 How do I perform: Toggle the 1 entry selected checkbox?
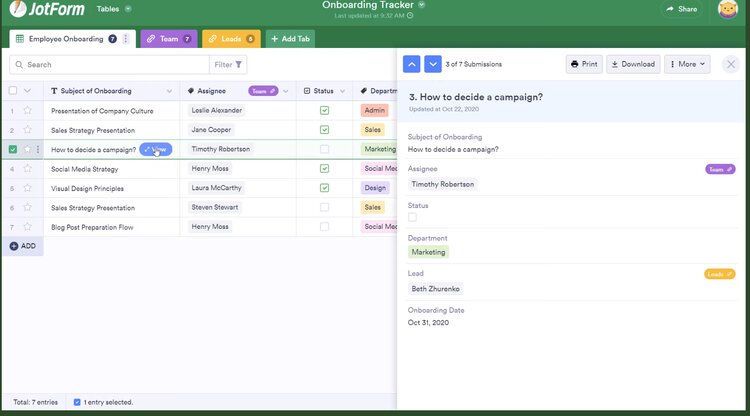pyautogui.click(x=77, y=402)
